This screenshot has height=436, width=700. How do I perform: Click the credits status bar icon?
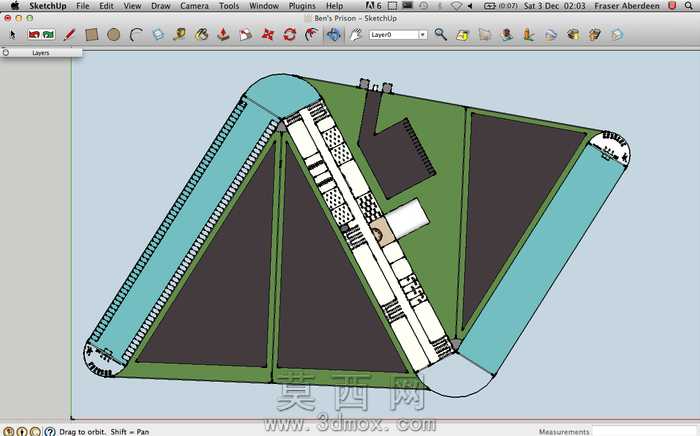click(22, 432)
